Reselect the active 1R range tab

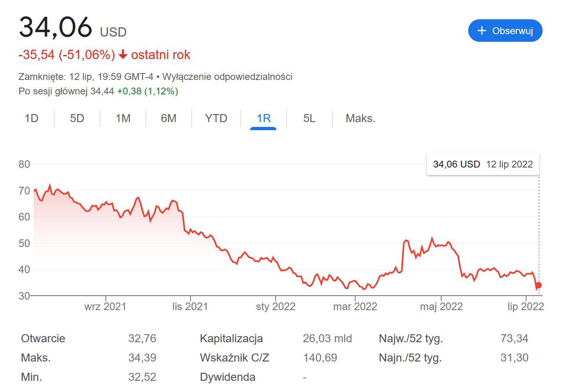[263, 118]
